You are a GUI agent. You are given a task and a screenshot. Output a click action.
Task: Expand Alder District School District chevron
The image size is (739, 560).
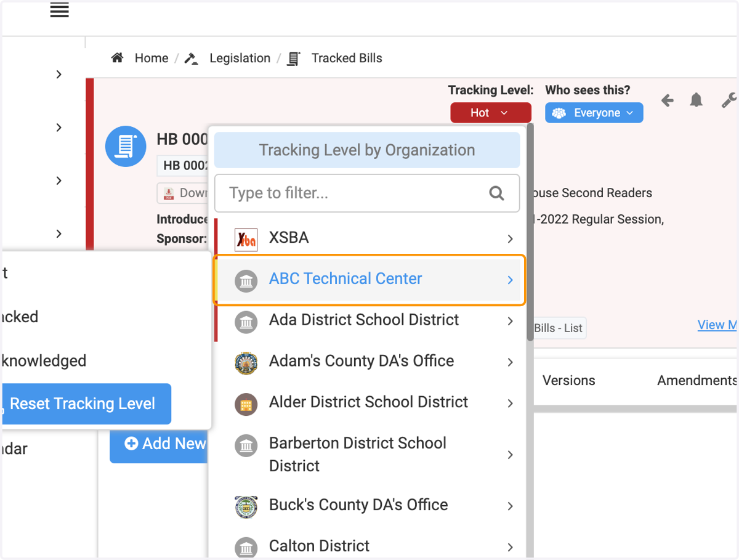[x=510, y=404]
